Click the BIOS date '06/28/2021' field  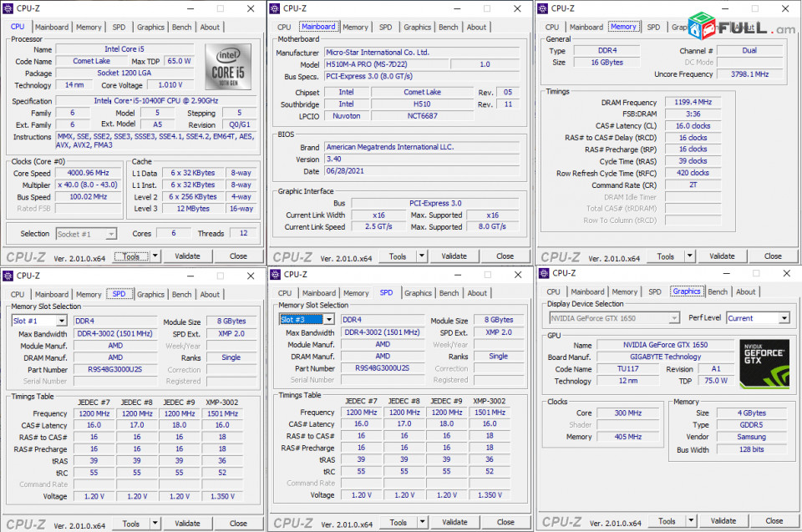pyautogui.click(x=421, y=171)
